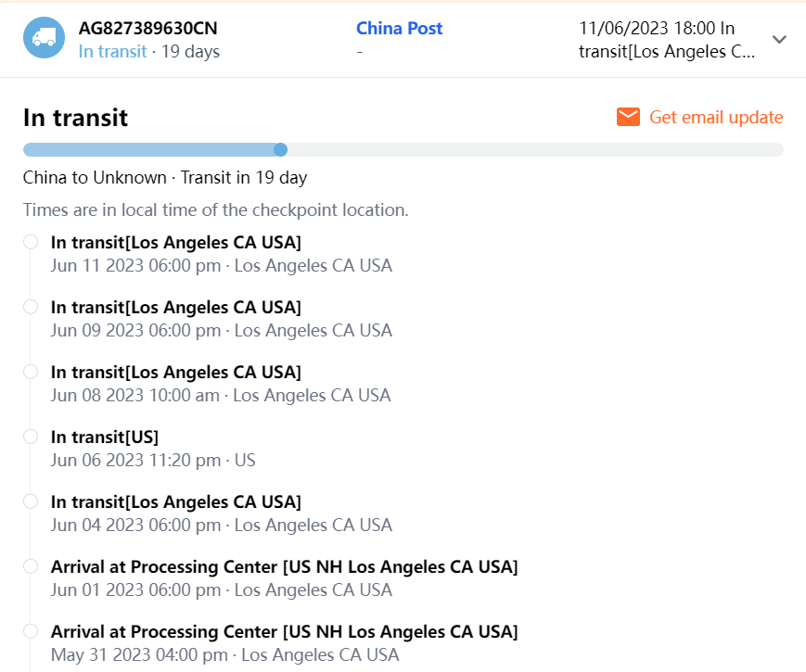Viewport: 806px width, 672px height.
Task: Click the Get email update link
Action: click(716, 117)
